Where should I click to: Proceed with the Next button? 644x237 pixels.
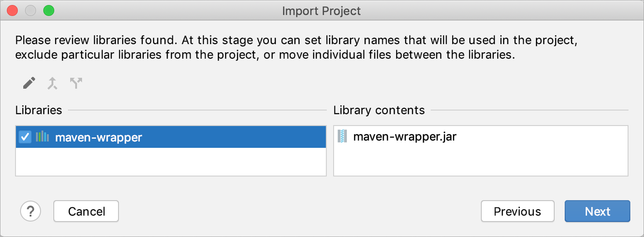[598, 211]
